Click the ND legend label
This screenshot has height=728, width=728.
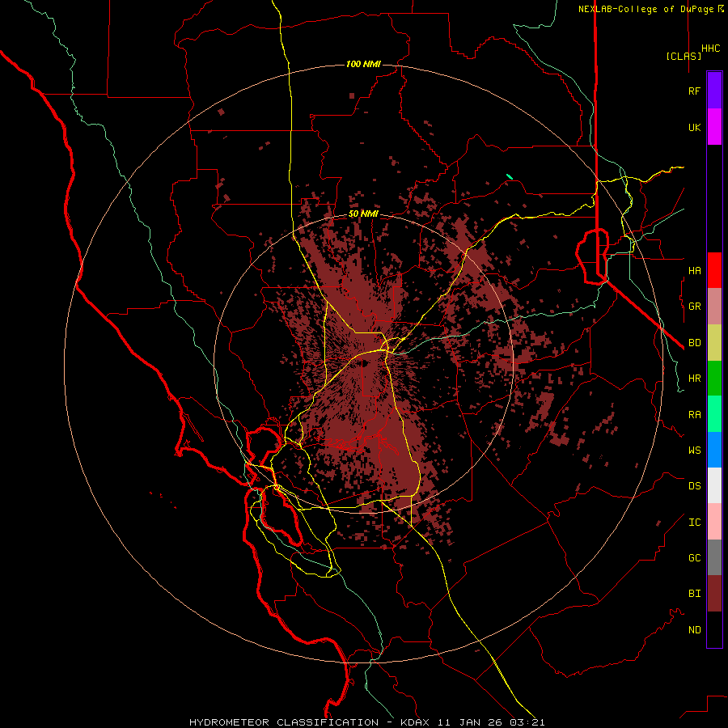pos(694,629)
